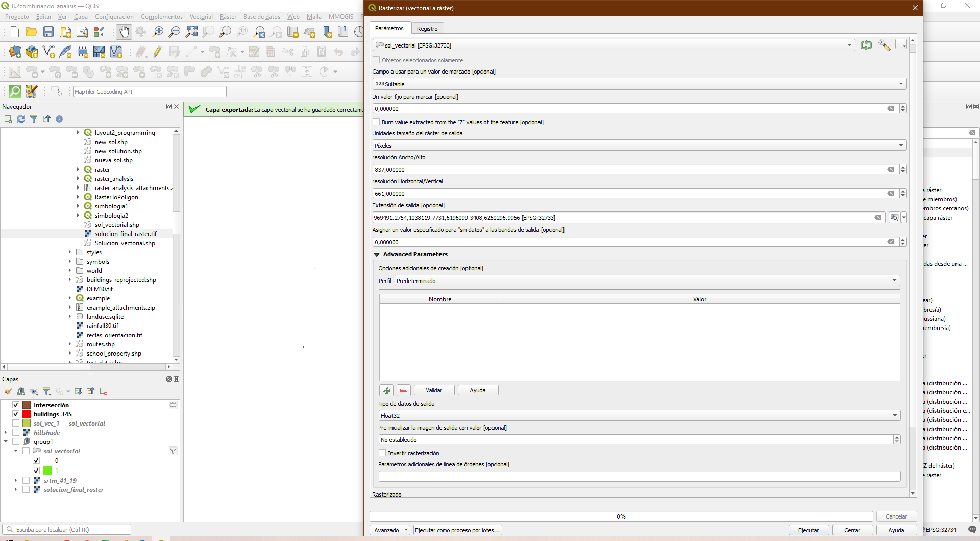This screenshot has width=980, height=541.
Task: Click the Validar button
Action: (434, 390)
